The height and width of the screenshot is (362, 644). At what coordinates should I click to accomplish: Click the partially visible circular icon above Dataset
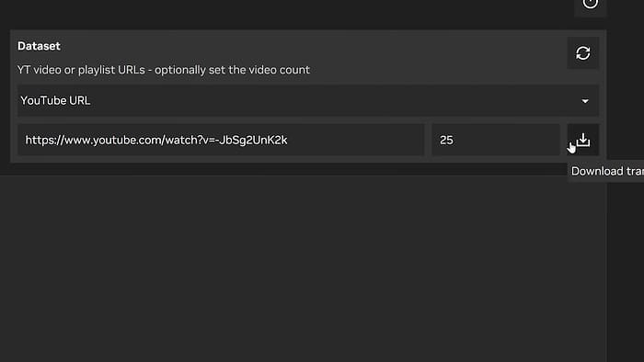pos(591,4)
